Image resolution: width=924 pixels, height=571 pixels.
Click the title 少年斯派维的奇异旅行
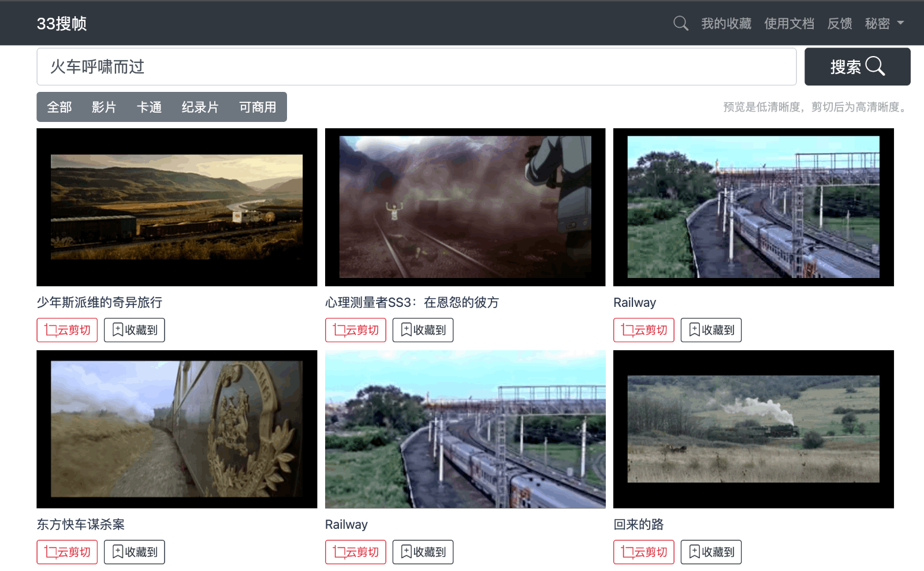click(x=99, y=302)
